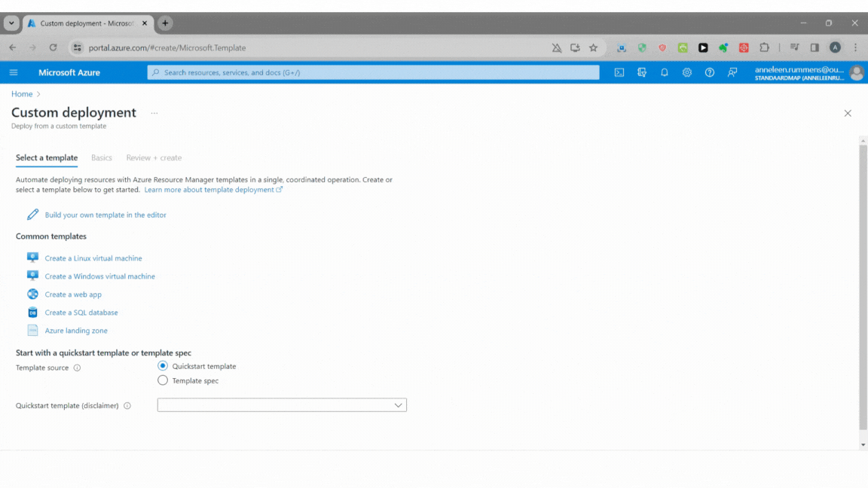Open the Azure feedback icon
868x488 pixels.
(x=732, y=72)
